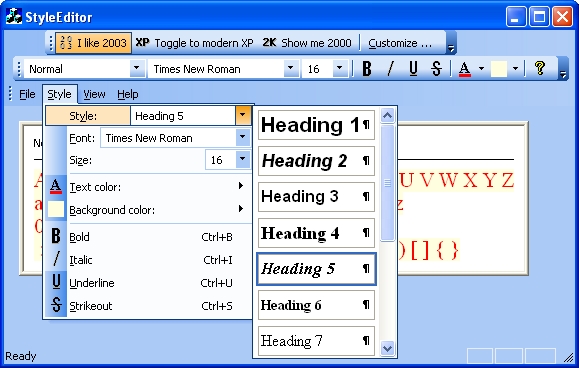Click the Ready status bar text
579x368 pixels.
21,356
